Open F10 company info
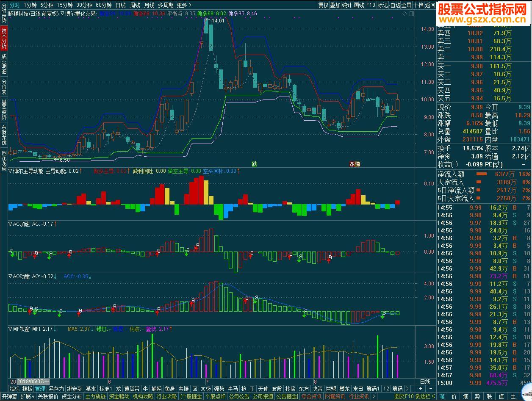 point(371,5)
